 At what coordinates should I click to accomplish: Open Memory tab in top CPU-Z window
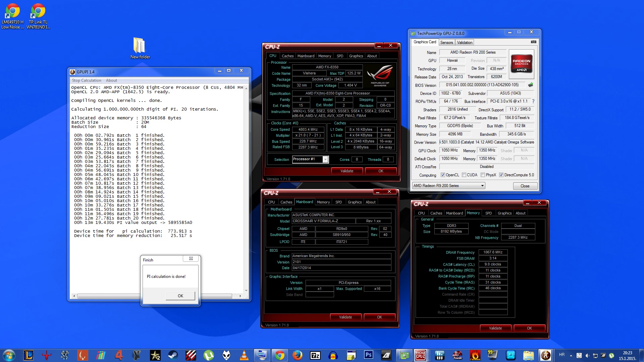tap(324, 56)
